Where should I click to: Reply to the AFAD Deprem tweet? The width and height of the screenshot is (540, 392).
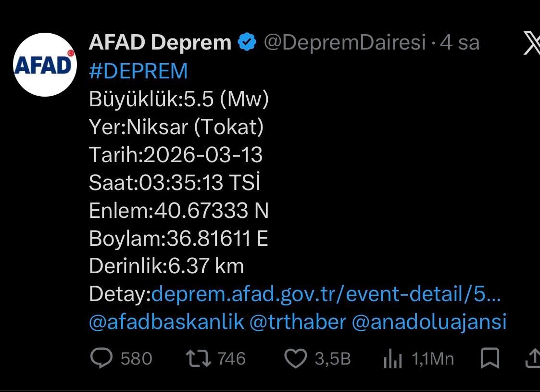(101, 358)
